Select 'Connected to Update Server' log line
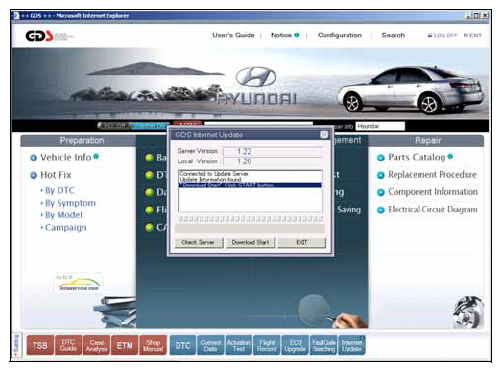This screenshot has width=501, height=372. 214,174
